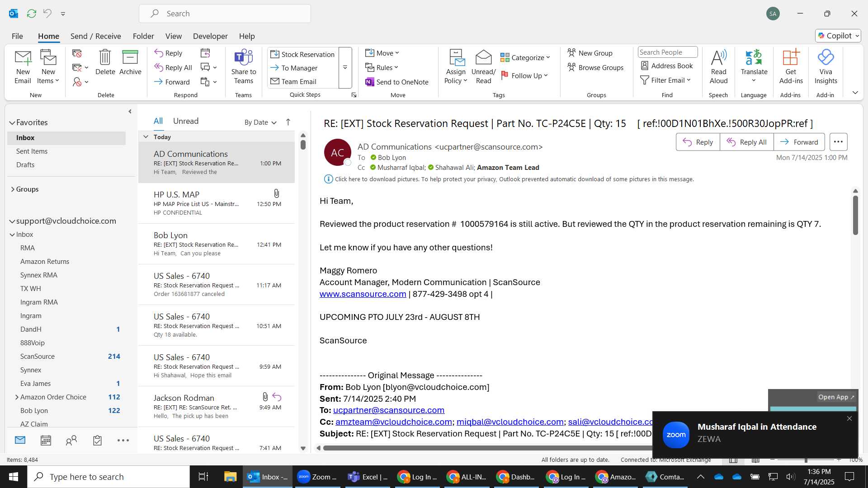
Task: Click the Read Aloud icon
Action: [718, 67]
